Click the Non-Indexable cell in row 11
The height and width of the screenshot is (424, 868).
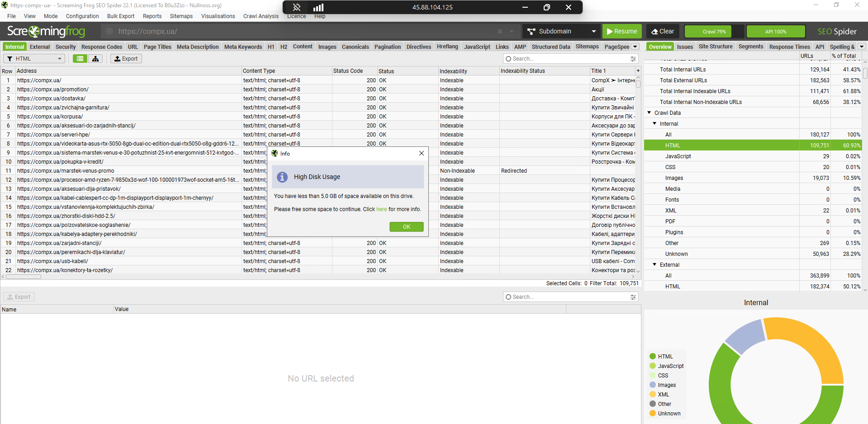click(469, 171)
